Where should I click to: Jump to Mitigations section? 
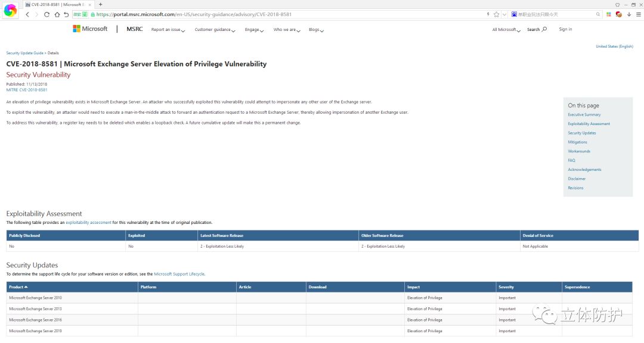click(577, 142)
